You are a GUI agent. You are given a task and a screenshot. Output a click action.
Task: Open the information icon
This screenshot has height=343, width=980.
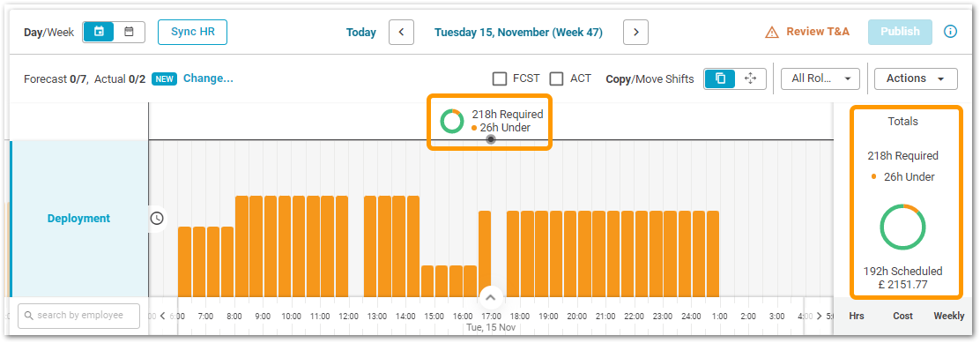(x=951, y=32)
